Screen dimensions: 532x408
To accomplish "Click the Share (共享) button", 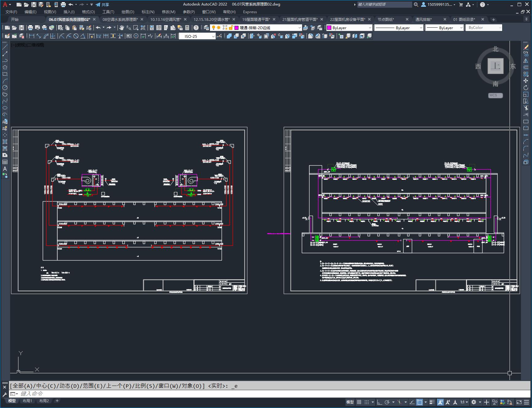I will (102, 5).
